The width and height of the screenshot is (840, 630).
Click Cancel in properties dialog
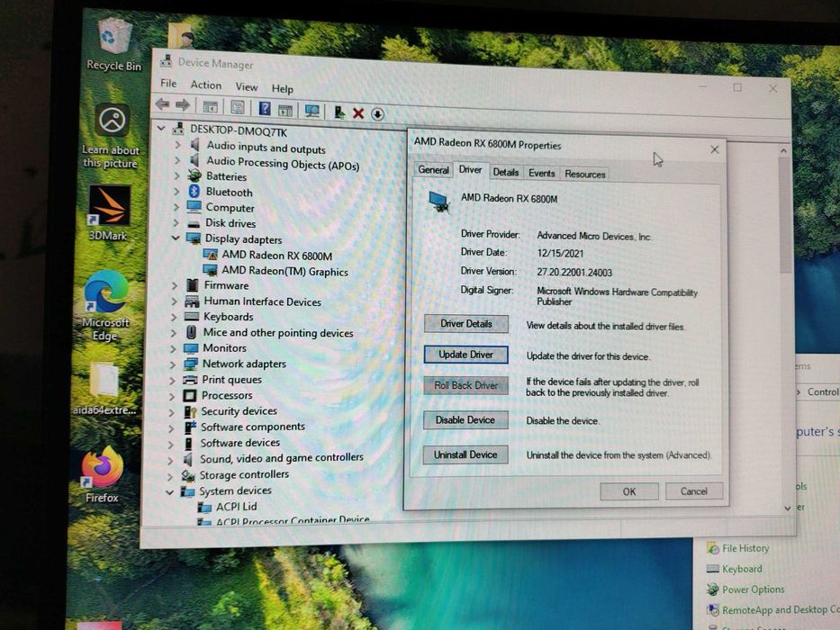coord(694,491)
